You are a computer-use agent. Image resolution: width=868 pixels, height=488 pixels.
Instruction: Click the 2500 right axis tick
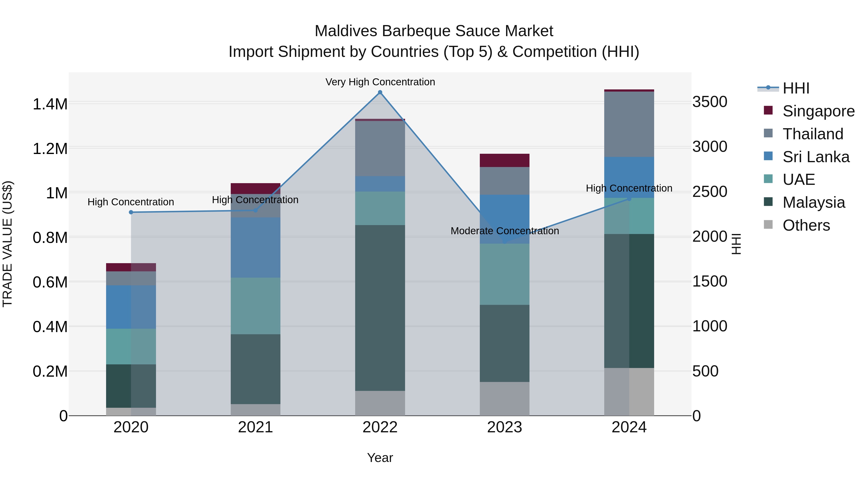[710, 192]
